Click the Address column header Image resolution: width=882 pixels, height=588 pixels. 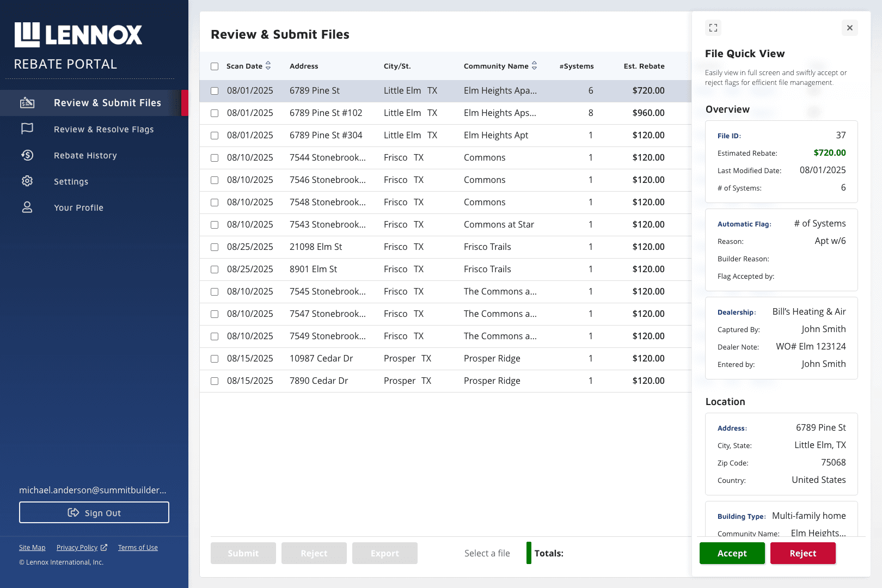tap(304, 66)
